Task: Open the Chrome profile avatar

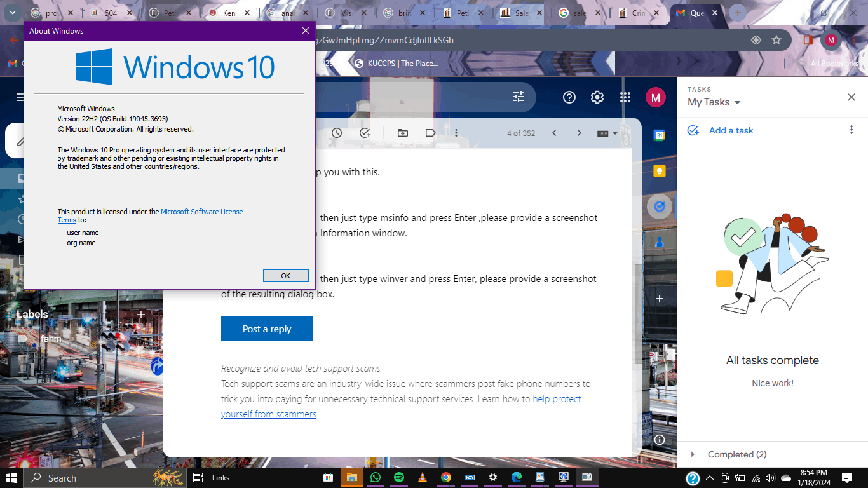Action: [x=831, y=39]
